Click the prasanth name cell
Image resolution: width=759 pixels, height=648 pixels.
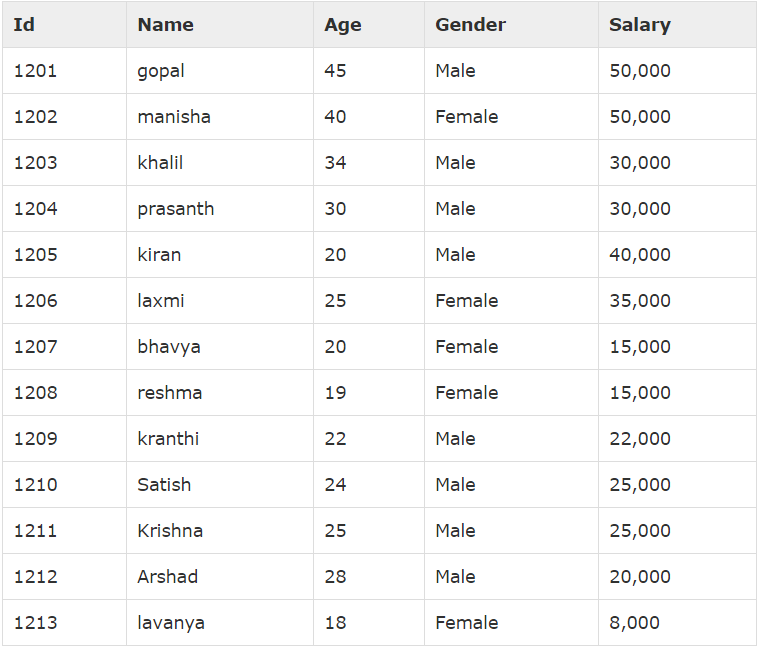coord(176,209)
